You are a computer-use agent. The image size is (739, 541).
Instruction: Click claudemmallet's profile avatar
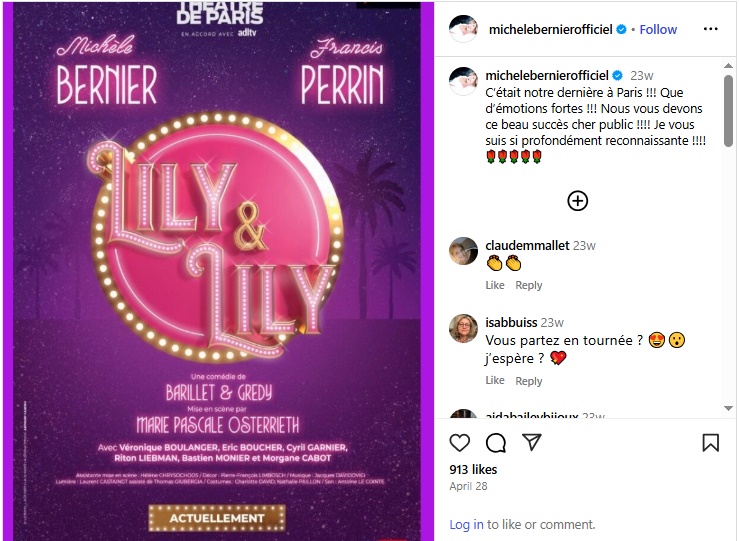[463, 251]
